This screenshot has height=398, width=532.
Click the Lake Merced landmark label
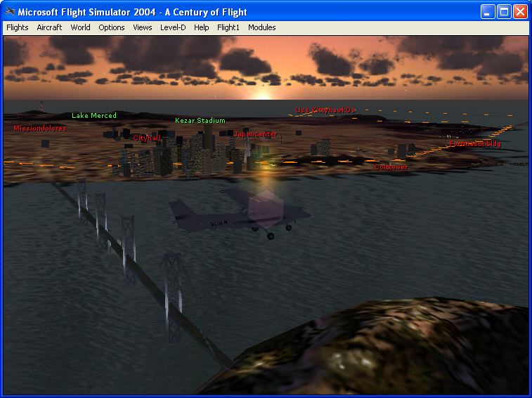coord(94,116)
